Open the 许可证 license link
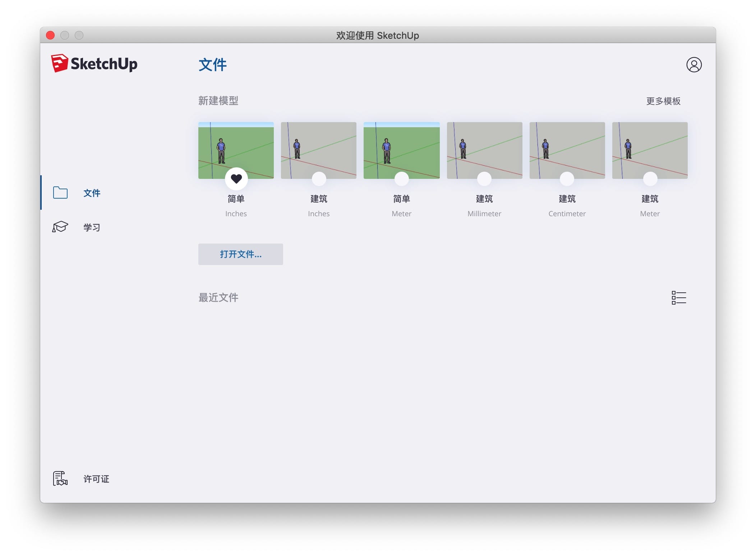 tap(96, 479)
